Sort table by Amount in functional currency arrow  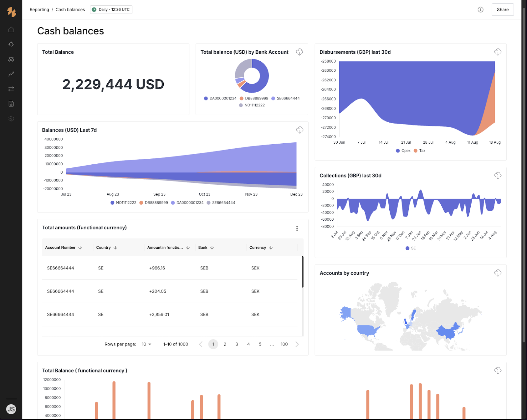[x=188, y=247]
